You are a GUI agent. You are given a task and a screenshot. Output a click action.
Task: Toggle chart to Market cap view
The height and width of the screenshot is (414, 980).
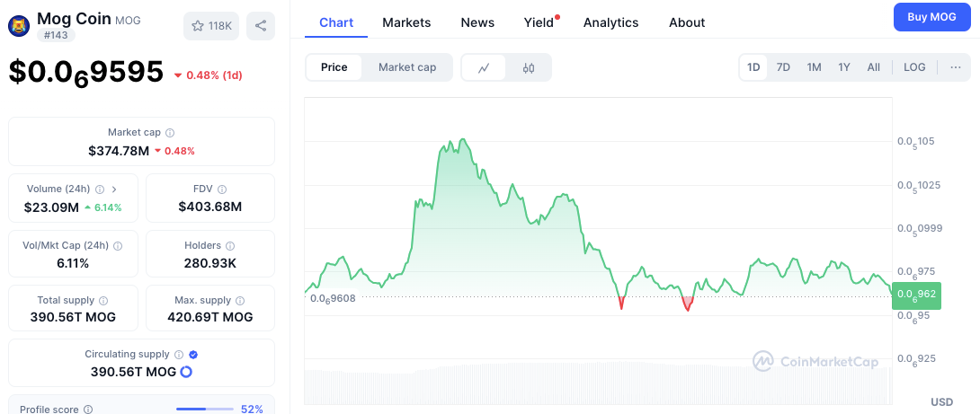click(407, 67)
